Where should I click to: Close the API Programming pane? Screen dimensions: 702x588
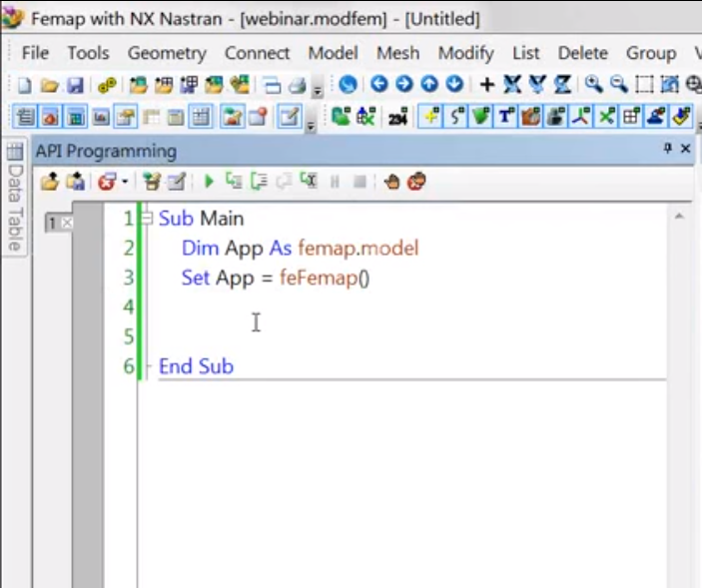click(x=686, y=149)
